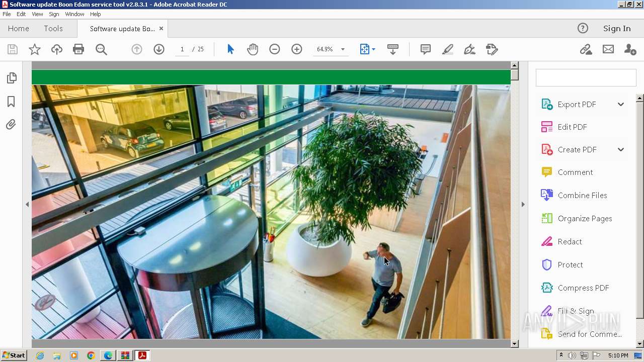This screenshot has width=644, height=362.
Task: Go to previous page arrow
Action: (x=137, y=49)
